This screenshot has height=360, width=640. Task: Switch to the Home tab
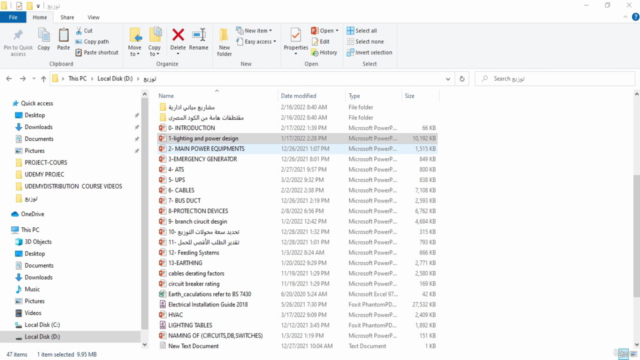(40, 17)
